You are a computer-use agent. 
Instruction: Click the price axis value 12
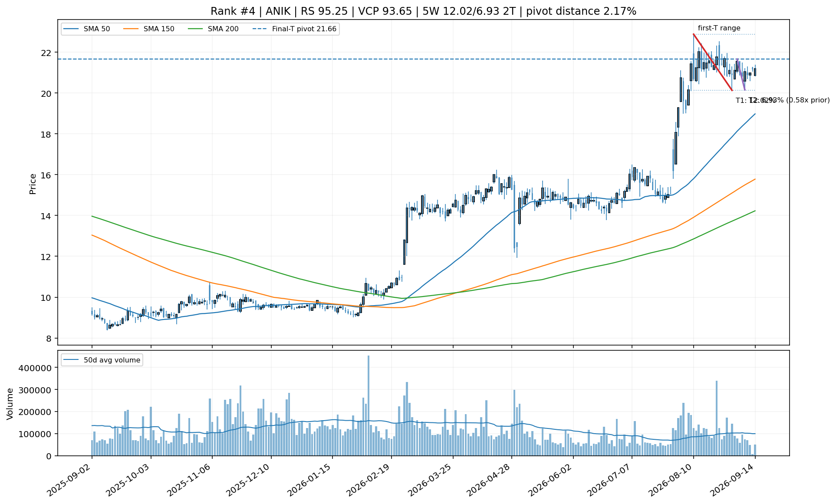click(46, 257)
